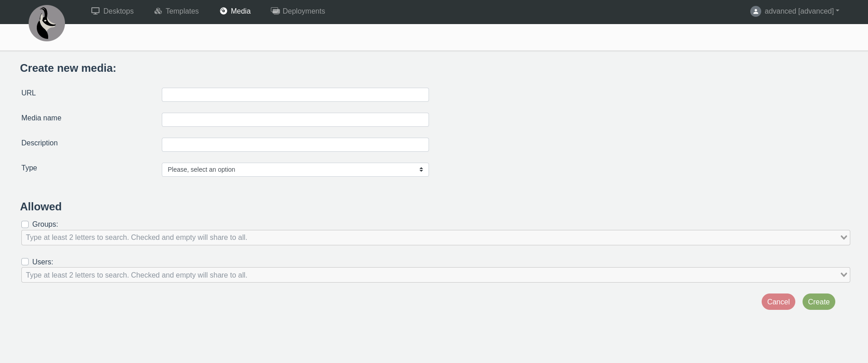Expand the Users search chevron
This screenshot has height=363, width=868.
[843, 275]
